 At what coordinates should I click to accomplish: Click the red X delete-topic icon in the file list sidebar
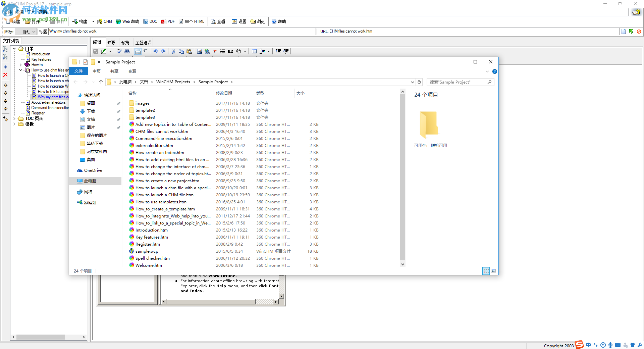click(x=5, y=75)
